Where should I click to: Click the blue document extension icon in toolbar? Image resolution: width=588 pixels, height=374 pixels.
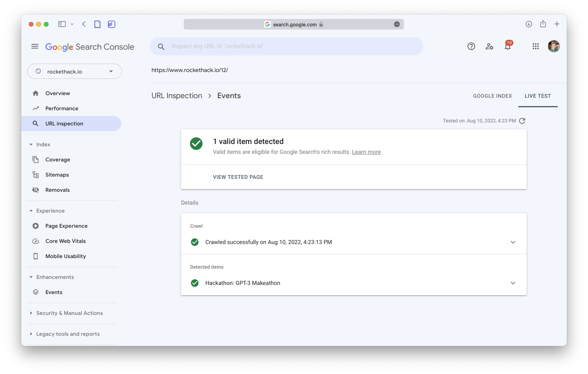[x=97, y=24]
